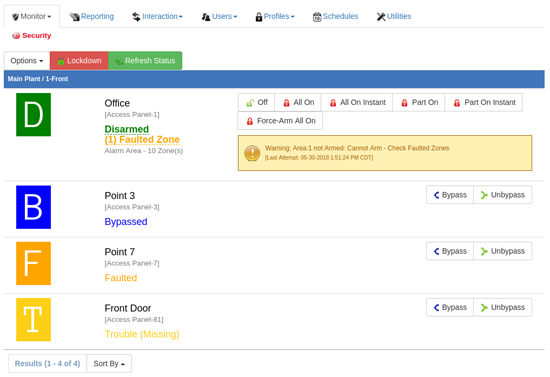The image size is (550, 377).
Task: Bypass Point 3
Action: pos(450,195)
